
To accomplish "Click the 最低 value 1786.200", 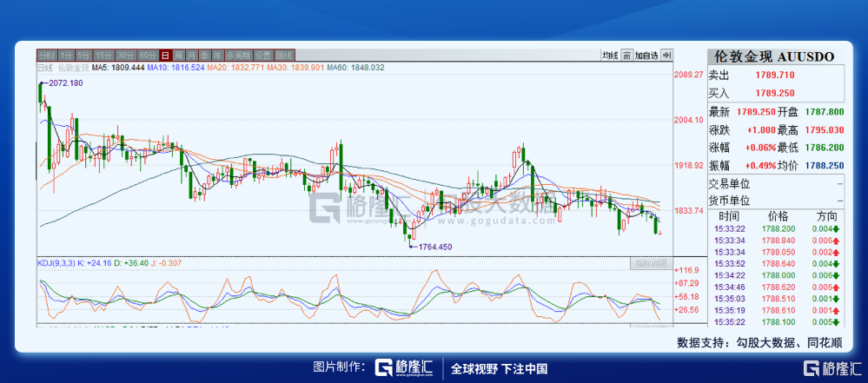I will click(x=824, y=148).
